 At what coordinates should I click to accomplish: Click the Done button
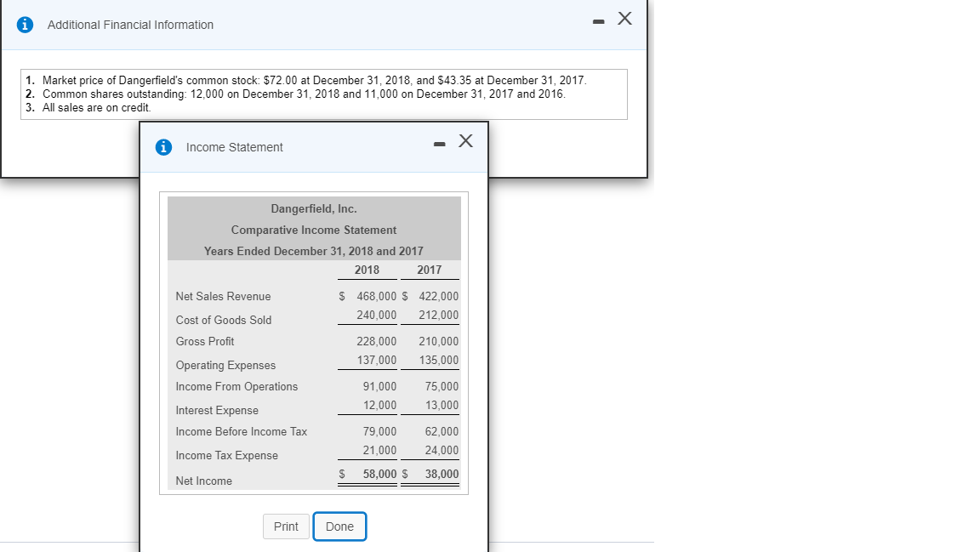339,526
